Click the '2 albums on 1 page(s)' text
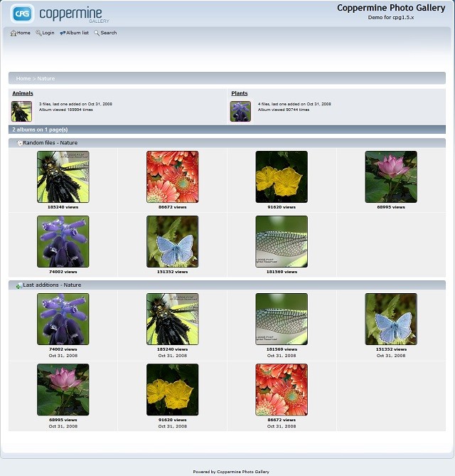Image resolution: width=455 pixels, height=476 pixels. click(40, 129)
